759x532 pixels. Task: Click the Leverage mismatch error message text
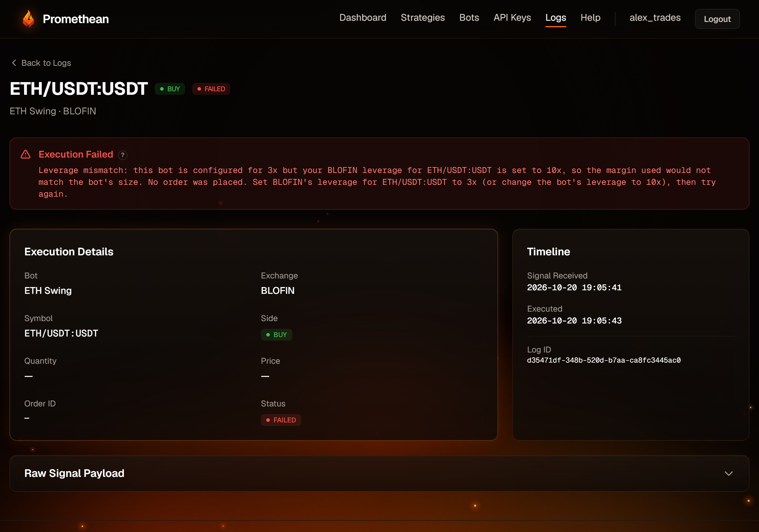[x=377, y=182]
